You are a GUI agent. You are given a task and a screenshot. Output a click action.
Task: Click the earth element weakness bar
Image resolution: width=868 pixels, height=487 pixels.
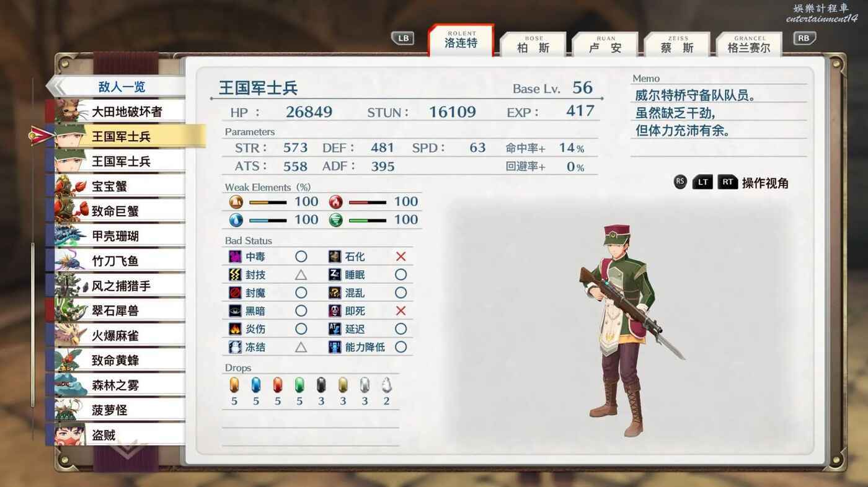click(x=268, y=202)
